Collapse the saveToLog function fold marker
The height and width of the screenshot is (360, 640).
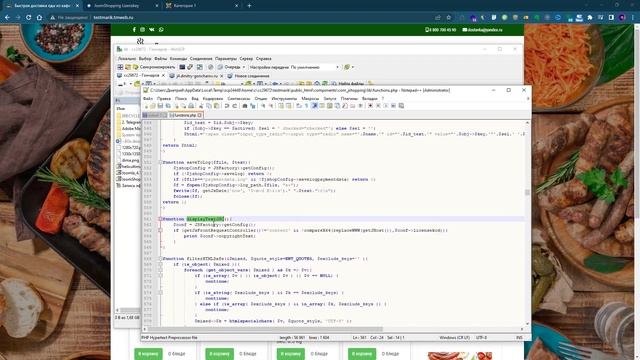point(160,162)
